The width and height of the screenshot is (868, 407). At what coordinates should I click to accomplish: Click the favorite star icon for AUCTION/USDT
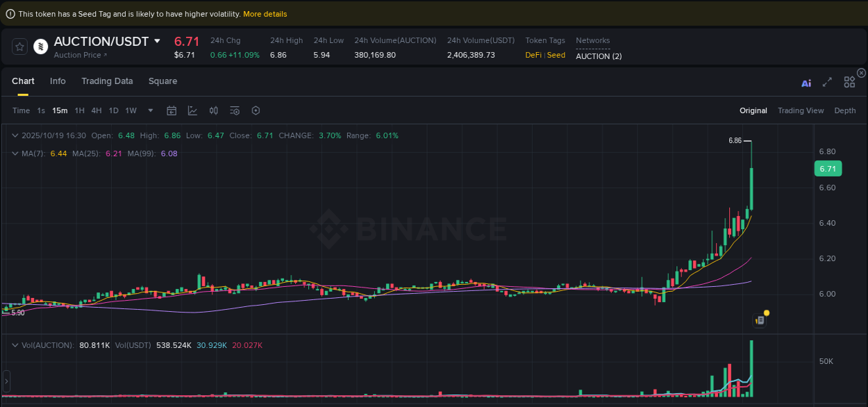tap(19, 46)
